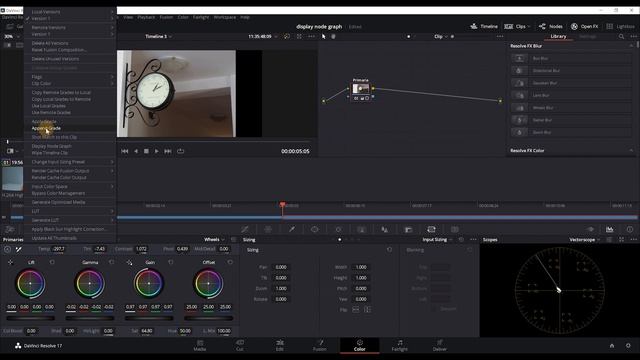Click the Gain color wheel
The height and width of the screenshot is (360, 640).
point(149,283)
